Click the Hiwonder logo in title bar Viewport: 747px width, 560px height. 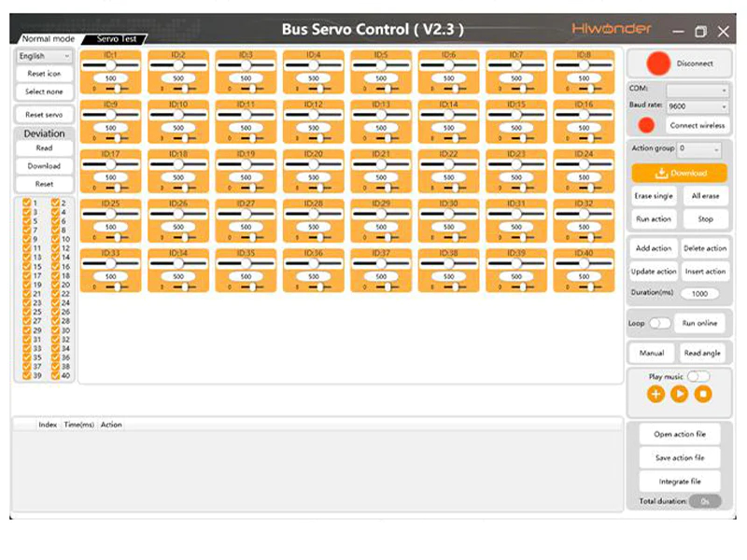point(612,29)
